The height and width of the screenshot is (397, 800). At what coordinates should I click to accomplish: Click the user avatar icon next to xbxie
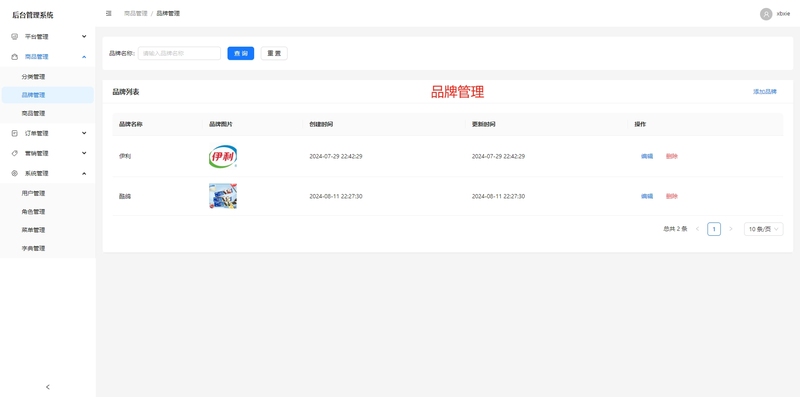coord(766,14)
